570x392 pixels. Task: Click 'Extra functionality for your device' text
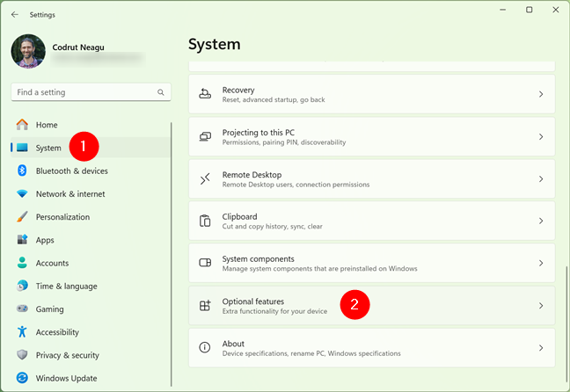point(274,311)
